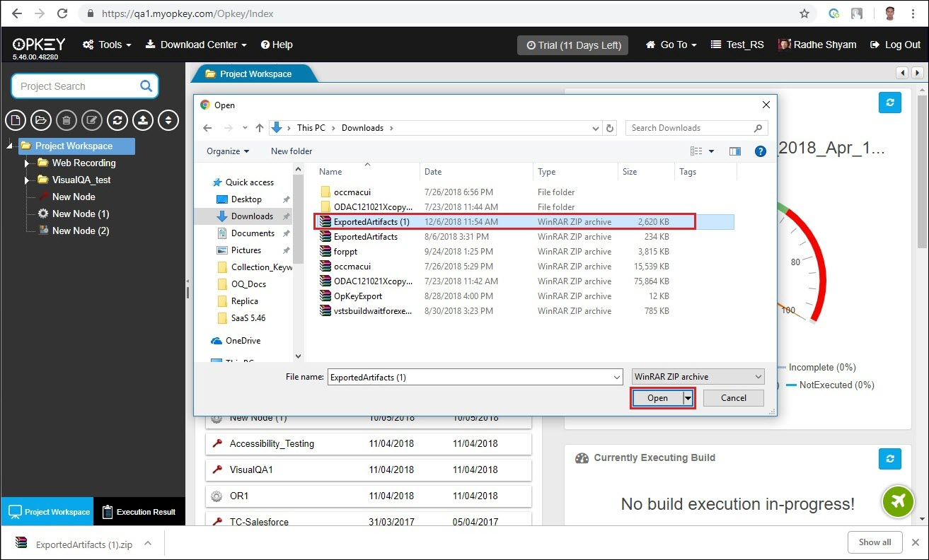
Task: Click the upload import toolbar icon
Action: [143, 120]
